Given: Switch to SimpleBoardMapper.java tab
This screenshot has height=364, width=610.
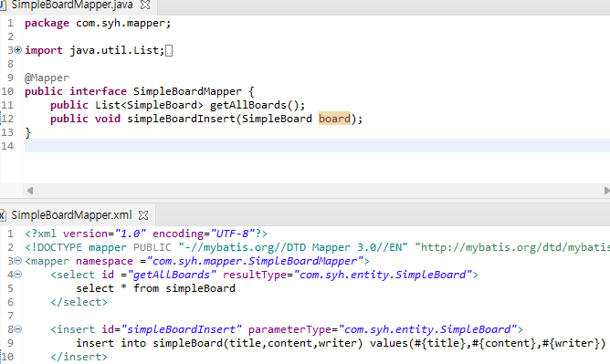Looking at the screenshot, I should [x=72, y=5].
